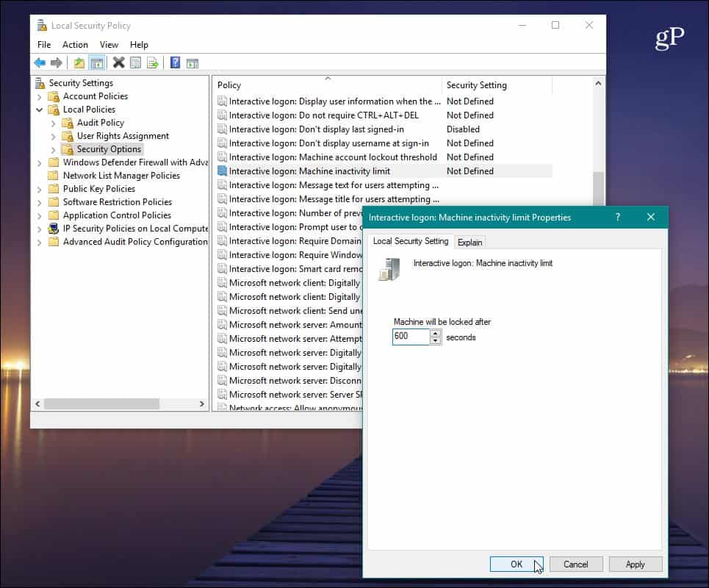709x588 pixels.
Task: Toggle Show/Hide Console Tree toolbar icon
Action: point(97,63)
